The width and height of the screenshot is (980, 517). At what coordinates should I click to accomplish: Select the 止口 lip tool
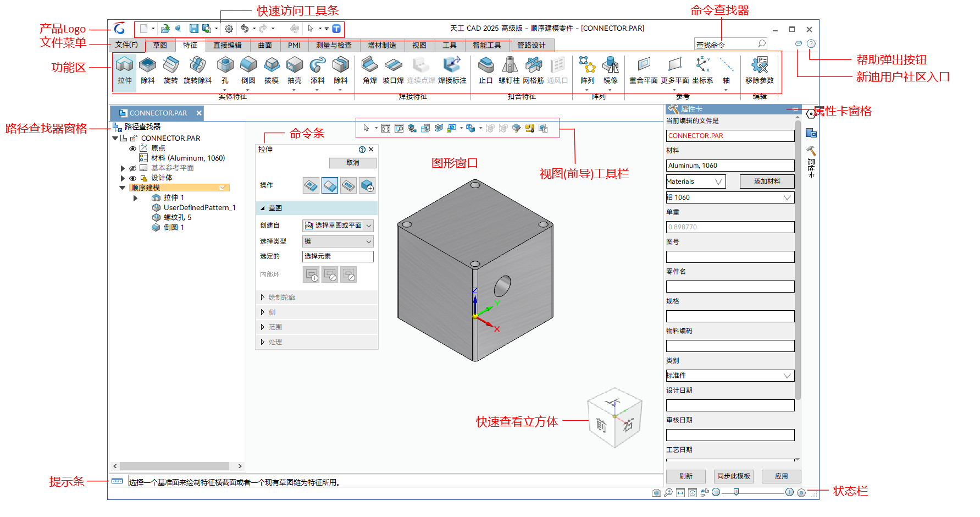(x=486, y=70)
